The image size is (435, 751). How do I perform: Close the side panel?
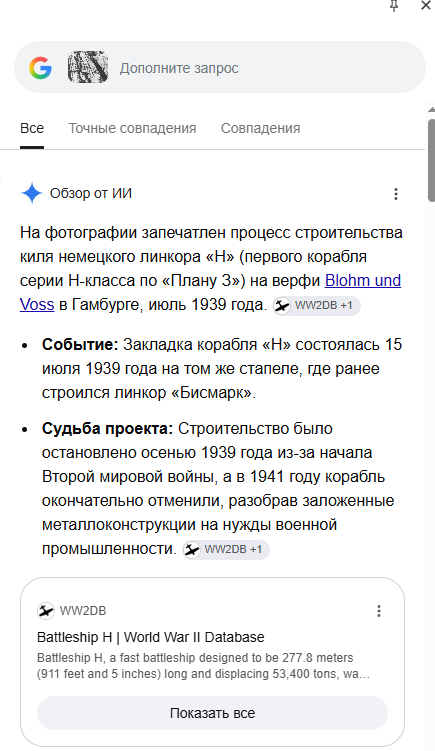[x=425, y=6]
